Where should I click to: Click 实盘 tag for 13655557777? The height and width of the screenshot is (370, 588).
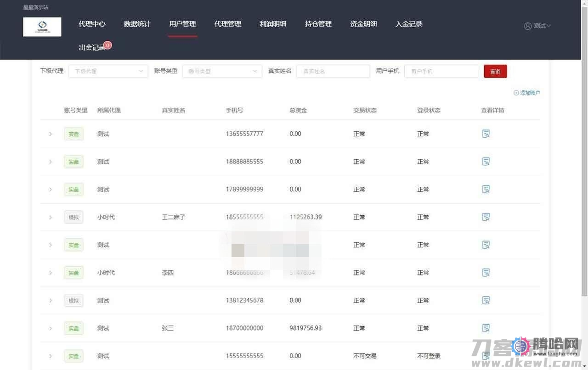tap(73, 134)
